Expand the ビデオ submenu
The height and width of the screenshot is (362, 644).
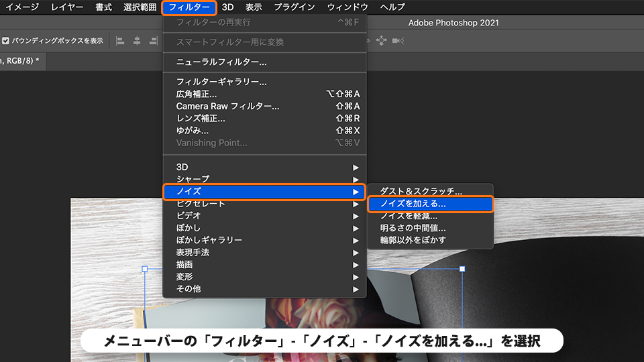point(264,215)
